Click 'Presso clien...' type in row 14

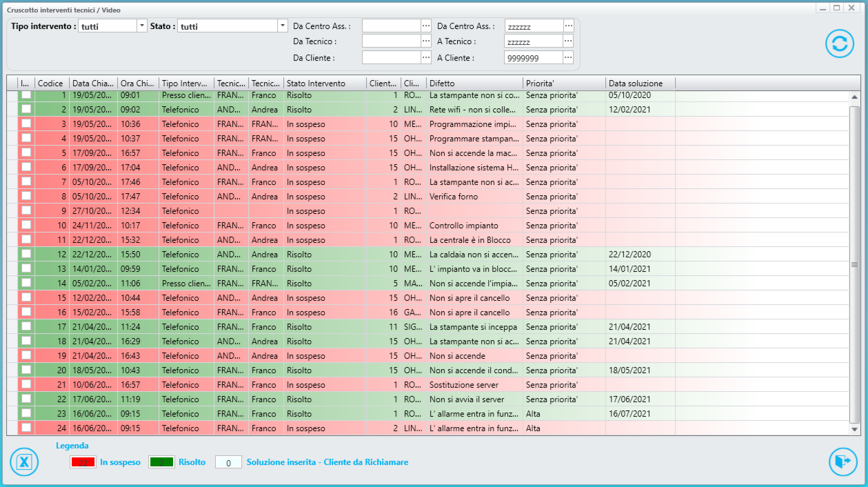[186, 283]
